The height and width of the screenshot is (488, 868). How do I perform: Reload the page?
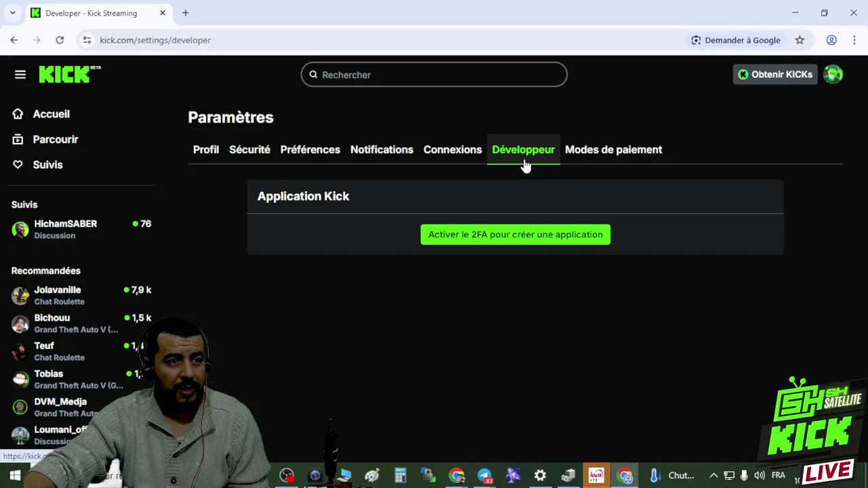coord(60,40)
